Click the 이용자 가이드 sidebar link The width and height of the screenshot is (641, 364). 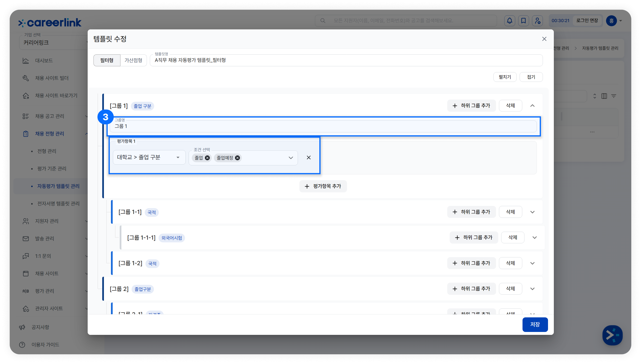[45, 345]
